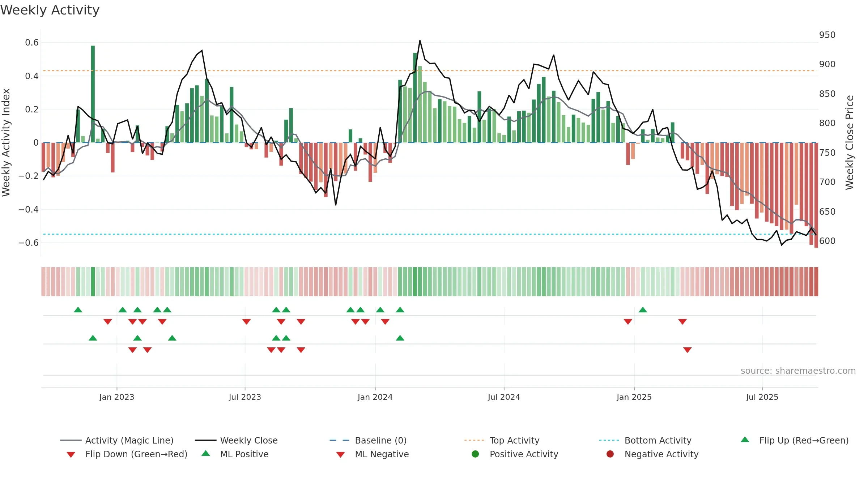Click the Bottom Activity cyan dotted line sample
This screenshot has width=868, height=488.
click(609, 440)
